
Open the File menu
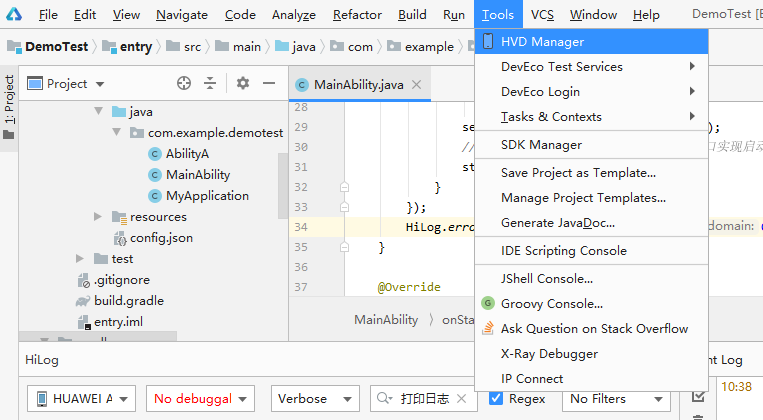pos(48,15)
